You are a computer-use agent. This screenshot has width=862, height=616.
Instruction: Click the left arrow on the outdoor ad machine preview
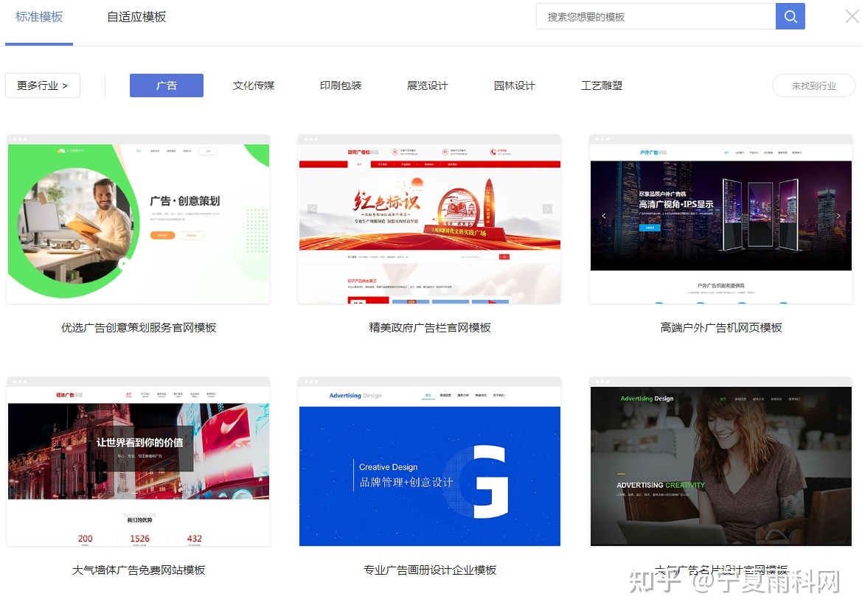point(604,216)
